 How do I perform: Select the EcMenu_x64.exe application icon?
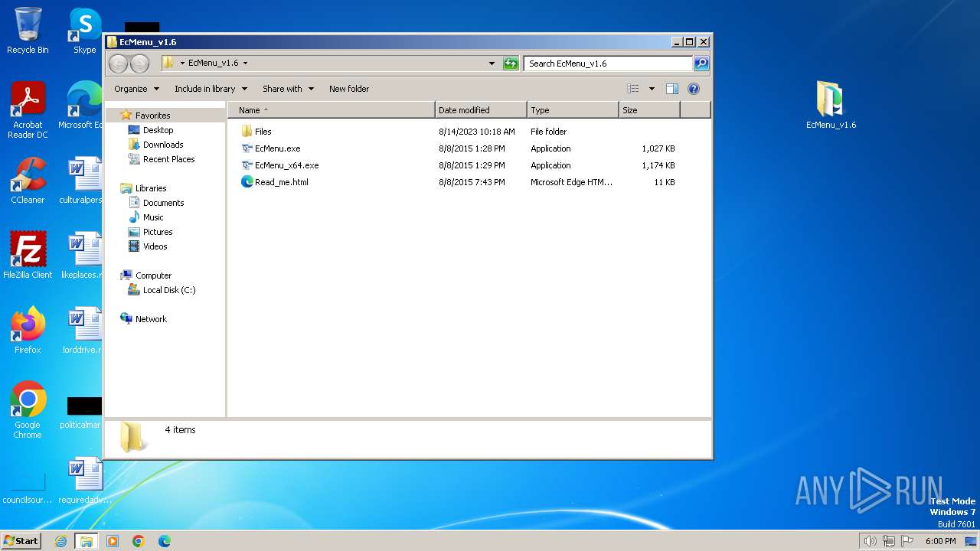(x=247, y=165)
